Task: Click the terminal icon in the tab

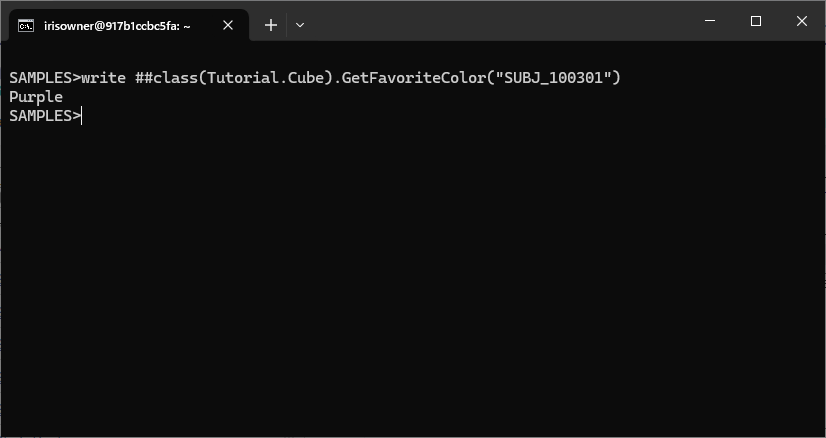Action: (x=27, y=26)
